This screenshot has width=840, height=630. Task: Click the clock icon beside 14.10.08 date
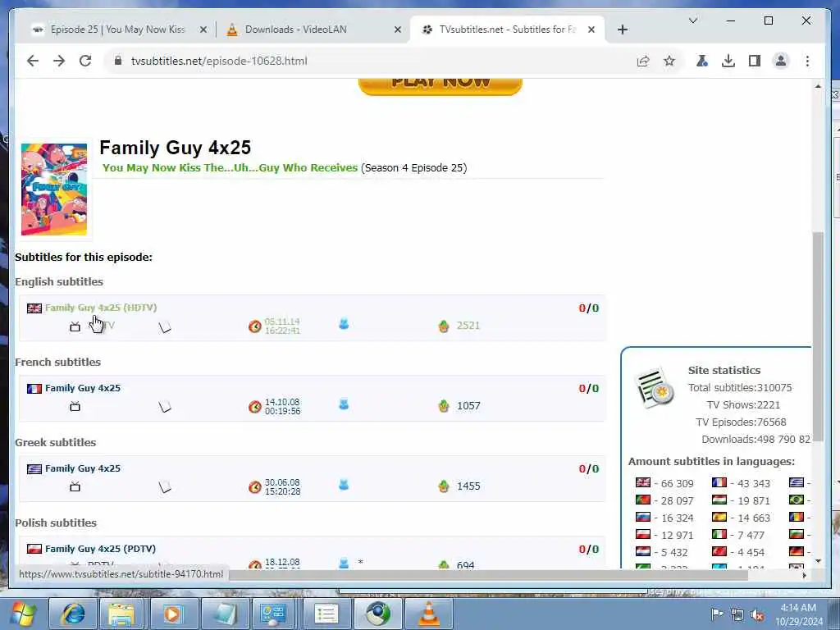[255, 407]
